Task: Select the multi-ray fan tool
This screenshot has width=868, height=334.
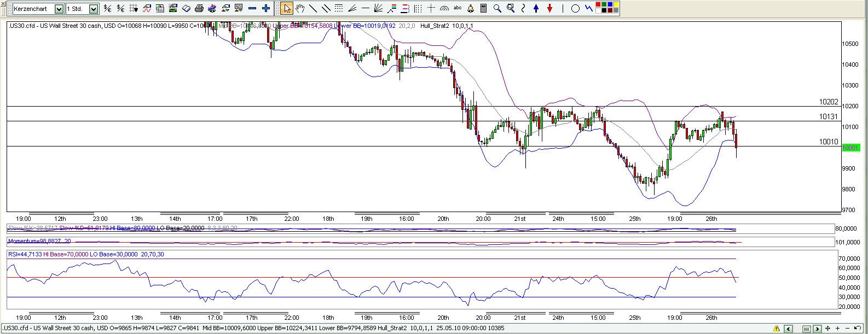Action: point(378,8)
